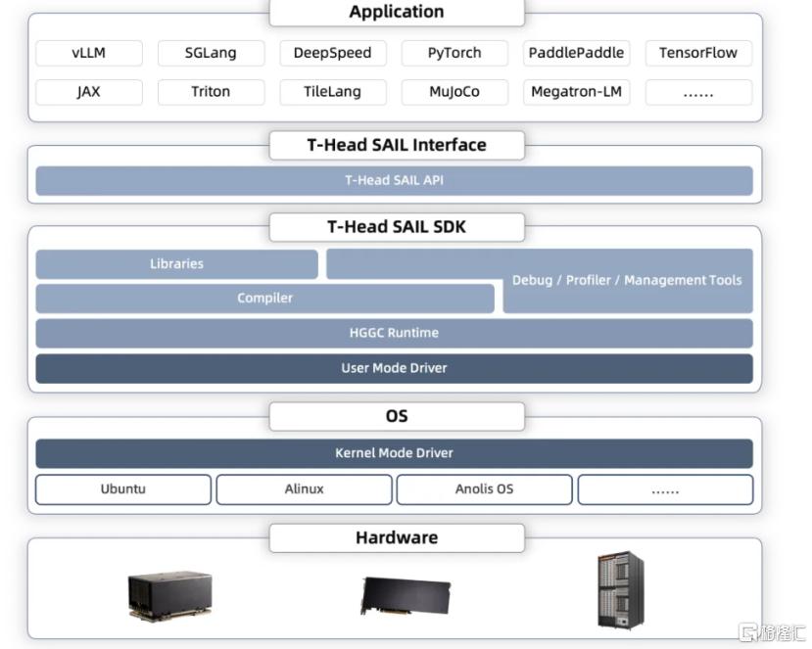Click the Anolis OS box
The height and width of the screenshot is (649, 812).
484,489
